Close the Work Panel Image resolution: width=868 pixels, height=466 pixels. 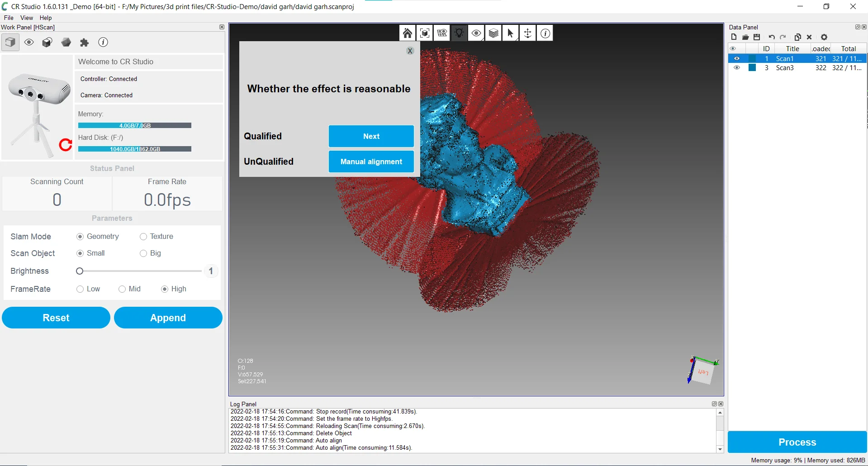222,27
